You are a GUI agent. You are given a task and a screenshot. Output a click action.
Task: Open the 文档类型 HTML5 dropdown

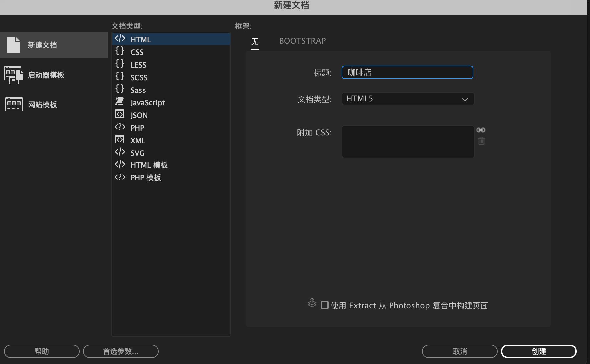click(x=407, y=98)
